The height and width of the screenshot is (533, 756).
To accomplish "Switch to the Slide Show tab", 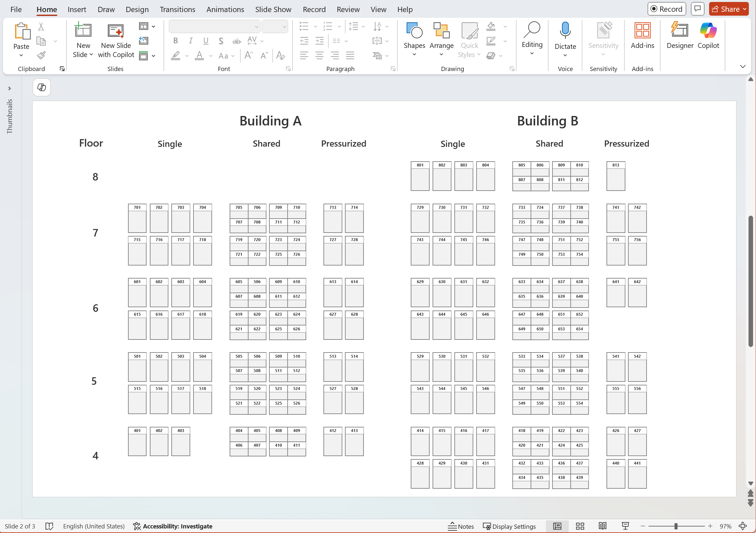I will 273,9.
